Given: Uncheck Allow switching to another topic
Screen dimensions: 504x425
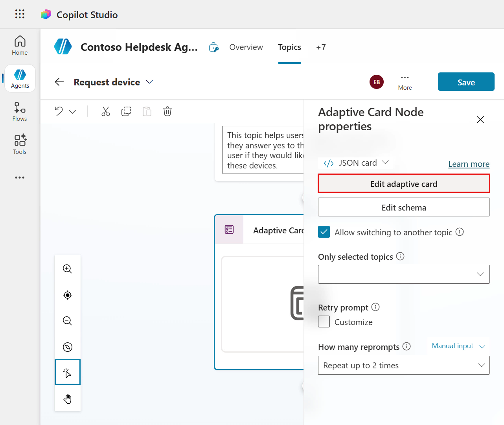Looking at the screenshot, I should (324, 232).
